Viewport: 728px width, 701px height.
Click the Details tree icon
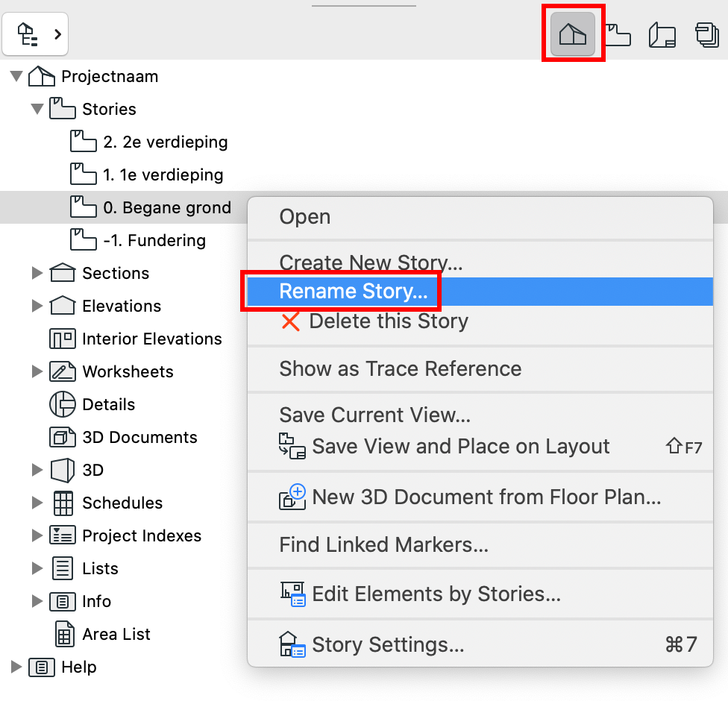click(x=62, y=404)
